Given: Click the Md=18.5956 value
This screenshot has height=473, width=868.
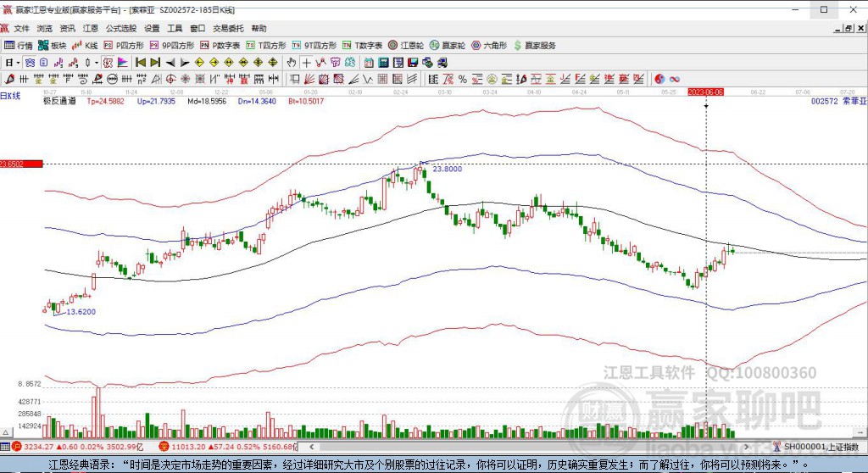Looking at the screenshot, I should tap(207, 102).
